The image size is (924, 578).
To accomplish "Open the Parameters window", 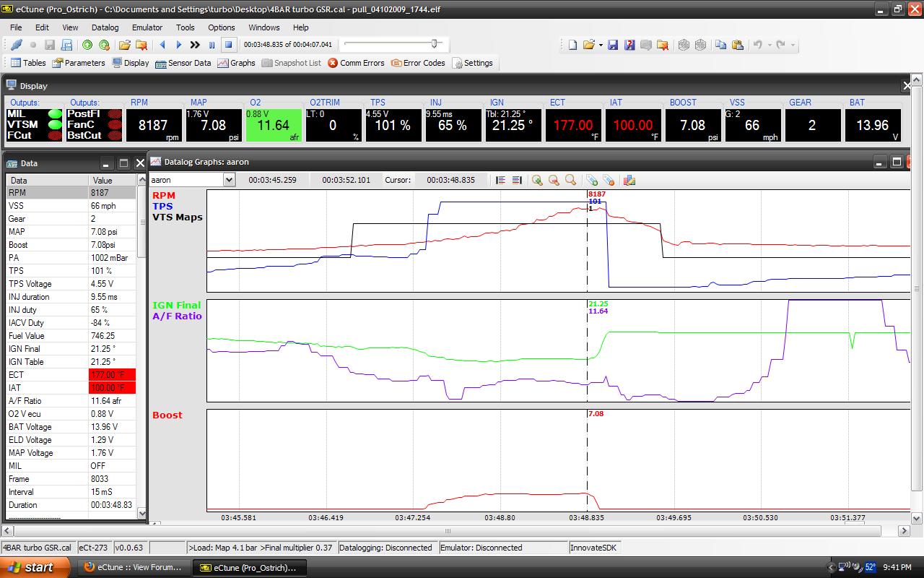I will tap(79, 63).
